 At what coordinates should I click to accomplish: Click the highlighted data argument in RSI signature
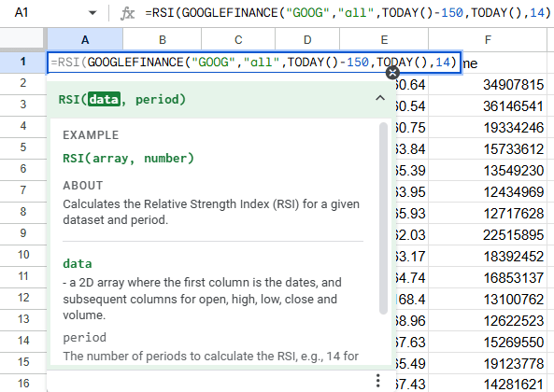click(x=104, y=100)
